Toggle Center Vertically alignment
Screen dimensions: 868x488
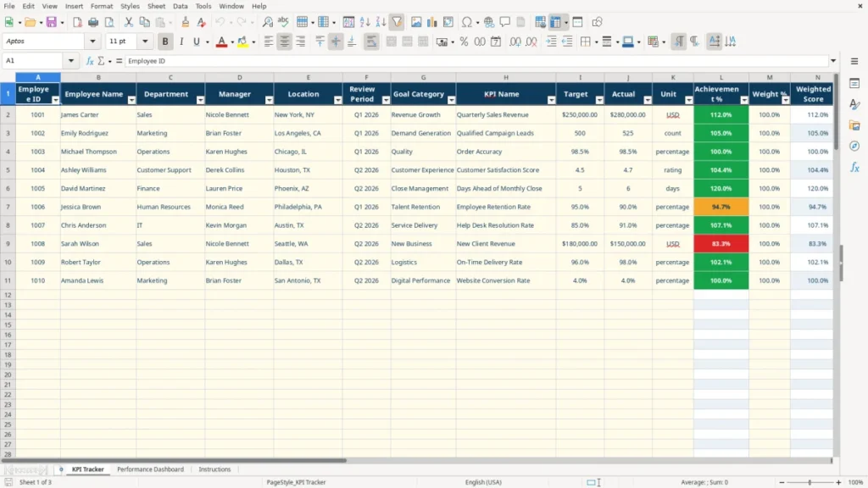click(x=336, y=42)
